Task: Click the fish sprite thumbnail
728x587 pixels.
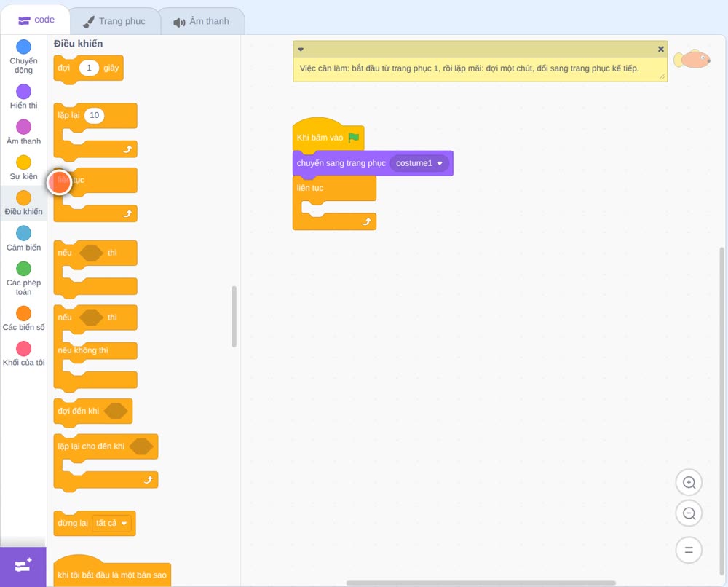Action: coord(692,59)
